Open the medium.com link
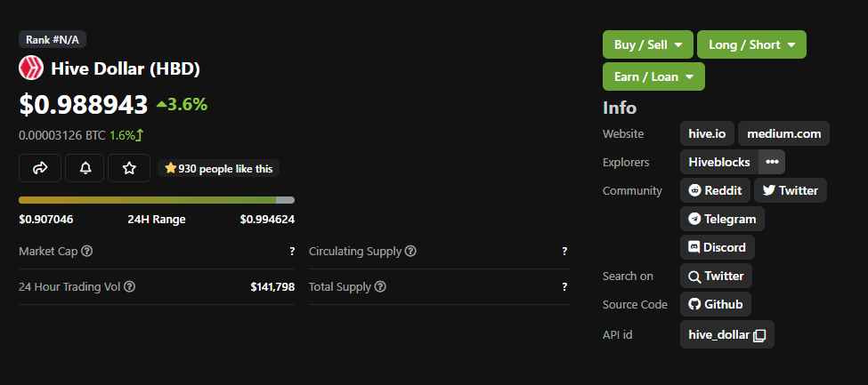The height and width of the screenshot is (385, 868). (783, 133)
